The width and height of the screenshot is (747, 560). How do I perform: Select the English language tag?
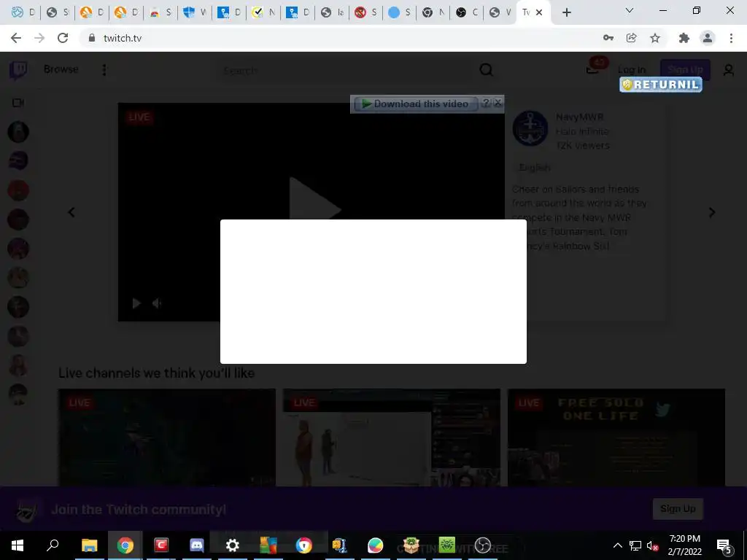pyautogui.click(x=535, y=168)
